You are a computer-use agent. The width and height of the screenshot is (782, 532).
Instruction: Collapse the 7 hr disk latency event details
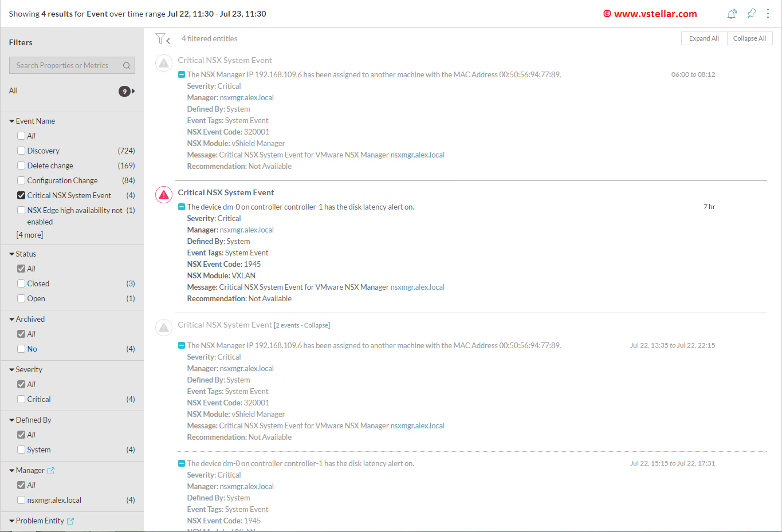182,207
